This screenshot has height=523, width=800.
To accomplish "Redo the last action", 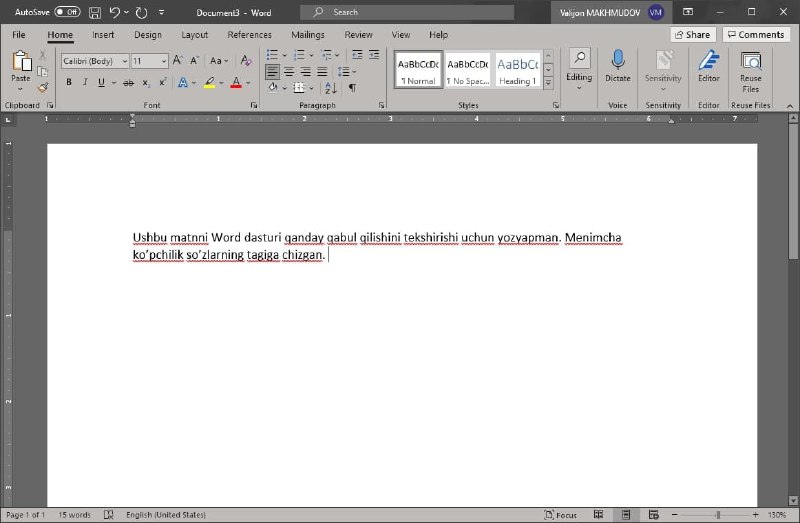I will [x=141, y=13].
